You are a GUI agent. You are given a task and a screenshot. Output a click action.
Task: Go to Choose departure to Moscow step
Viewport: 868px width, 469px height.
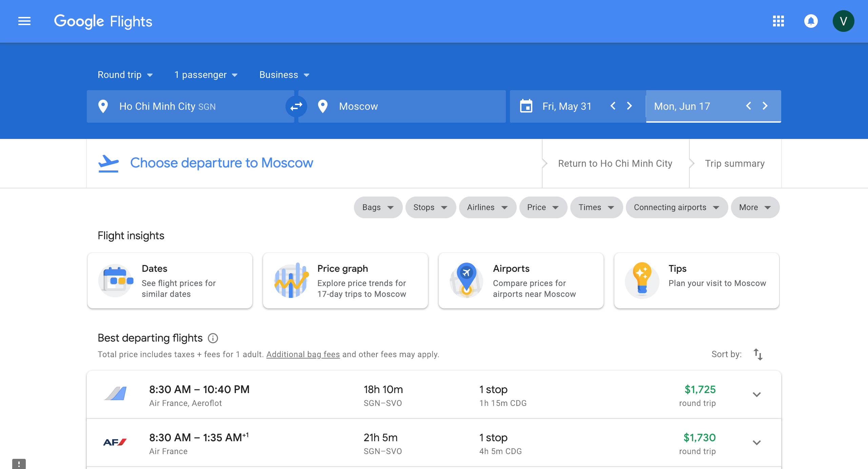(221, 163)
